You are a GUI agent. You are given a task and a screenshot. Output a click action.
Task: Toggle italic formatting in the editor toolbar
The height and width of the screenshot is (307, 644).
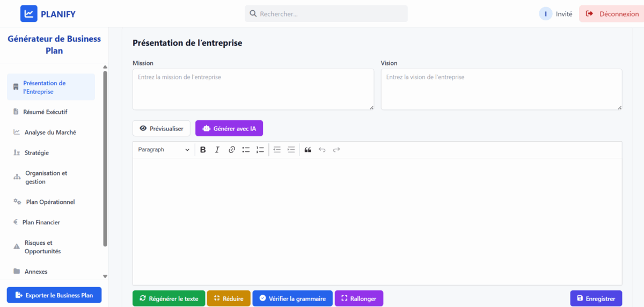[217, 150]
